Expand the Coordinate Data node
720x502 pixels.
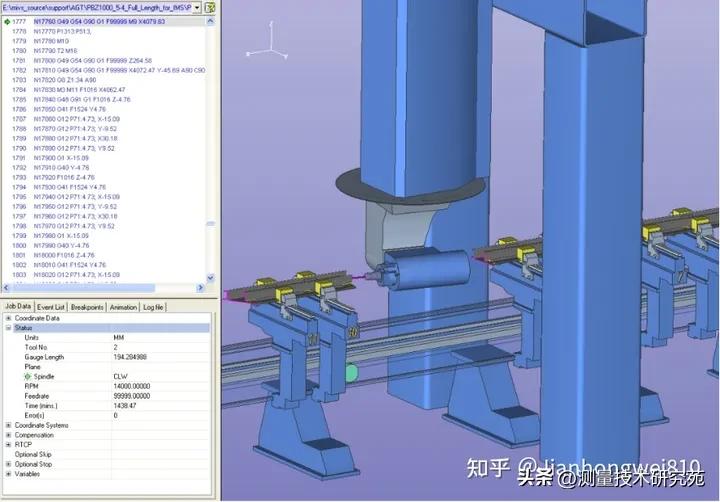click(7, 318)
